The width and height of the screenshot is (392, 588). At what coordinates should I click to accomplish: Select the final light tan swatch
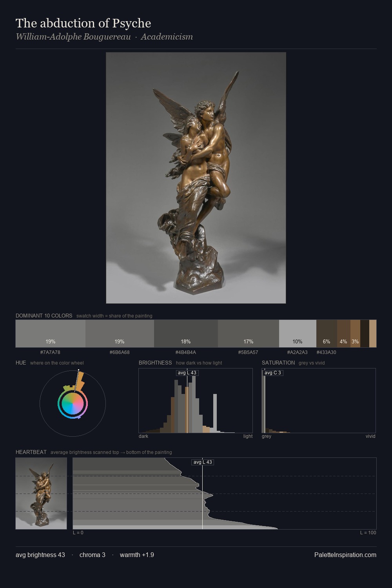tap(373, 334)
